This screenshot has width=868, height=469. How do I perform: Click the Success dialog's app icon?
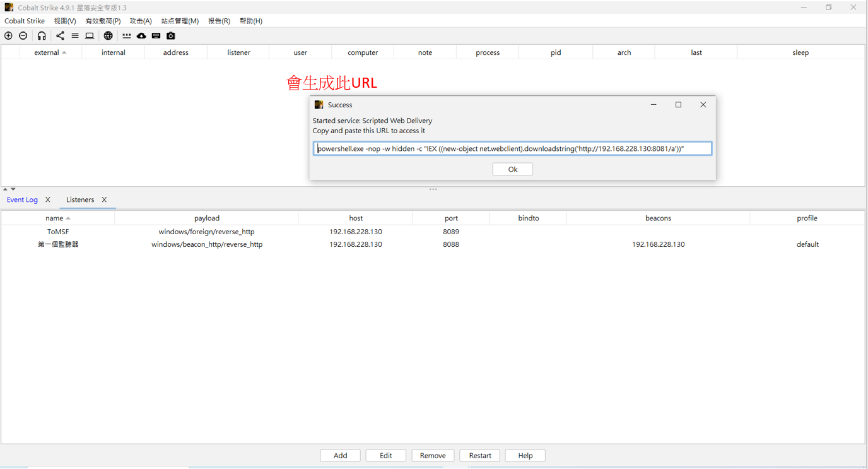pyautogui.click(x=319, y=105)
